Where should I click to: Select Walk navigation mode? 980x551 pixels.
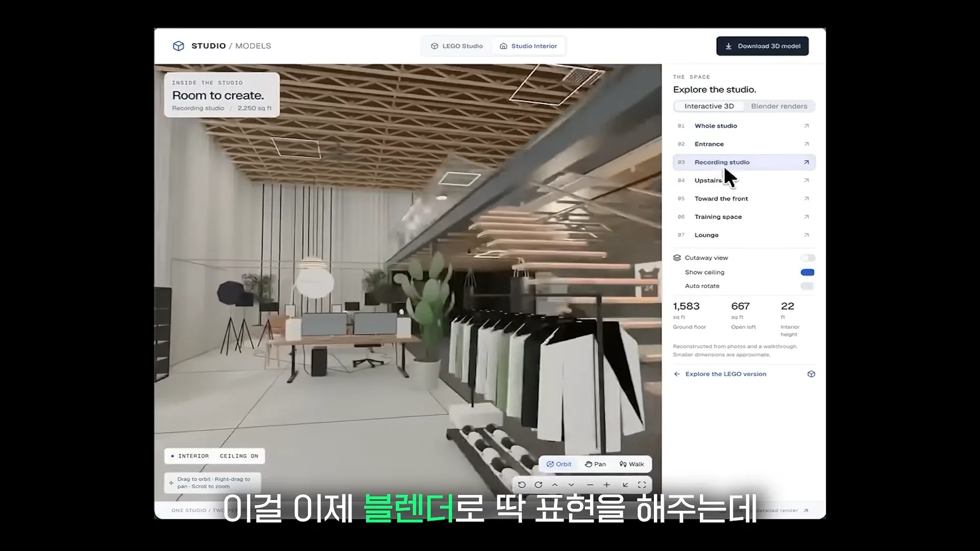pos(631,464)
